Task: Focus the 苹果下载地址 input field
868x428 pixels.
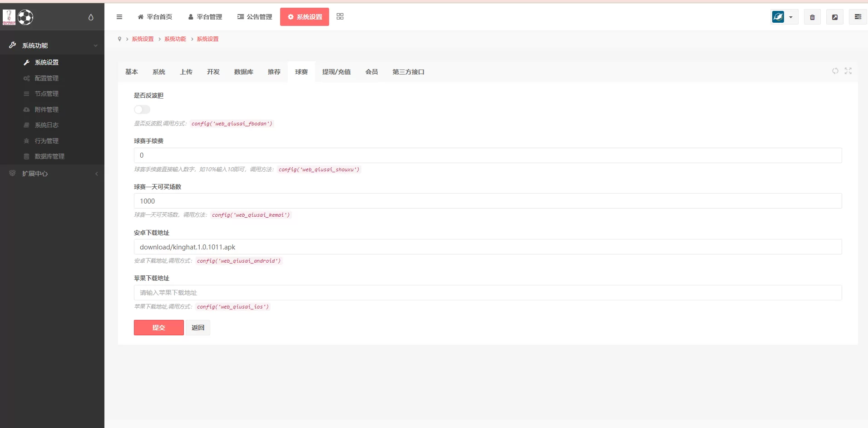Action: (x=488, y=293)
